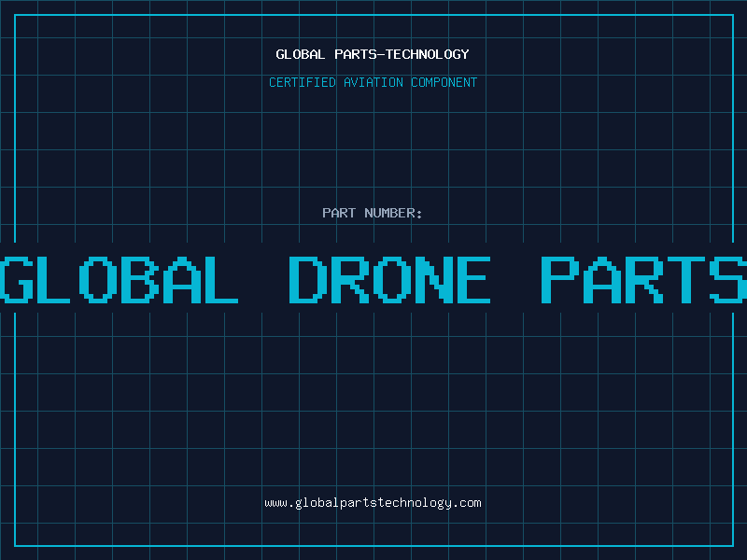Select the CERTIFIED AVIATION COMPONENT subtitle

click(x=373, y=82)
